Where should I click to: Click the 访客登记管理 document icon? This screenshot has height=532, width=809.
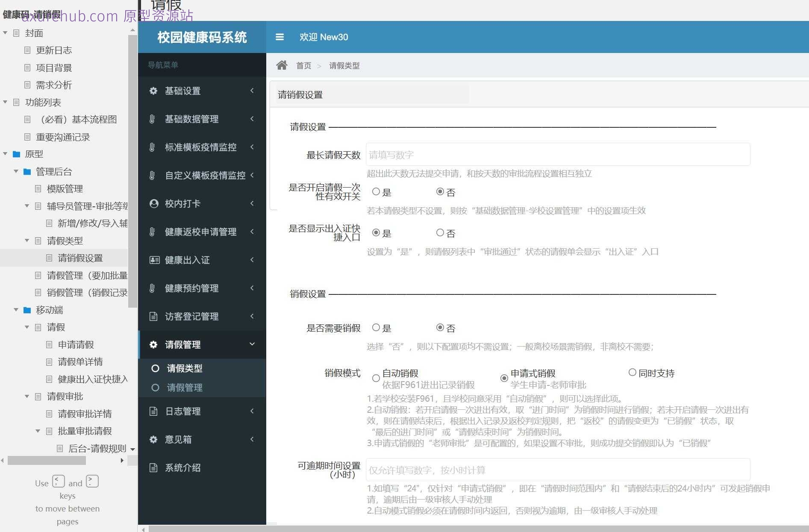[x=153, y=316]
